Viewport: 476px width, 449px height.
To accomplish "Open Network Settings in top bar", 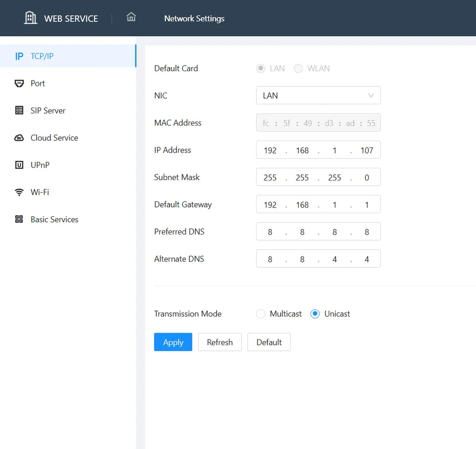I will coord(194,19).
